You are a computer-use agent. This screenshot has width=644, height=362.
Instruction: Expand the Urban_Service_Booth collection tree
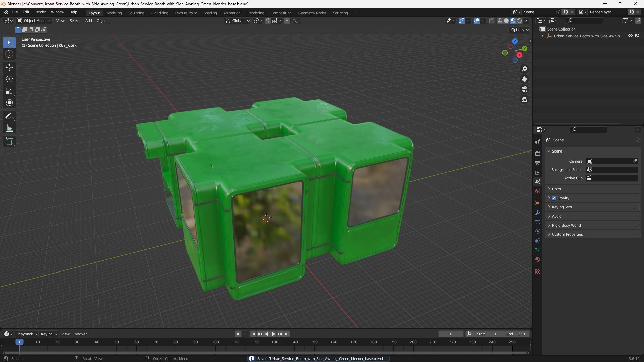pyautogui.click(x=543, y=36)
